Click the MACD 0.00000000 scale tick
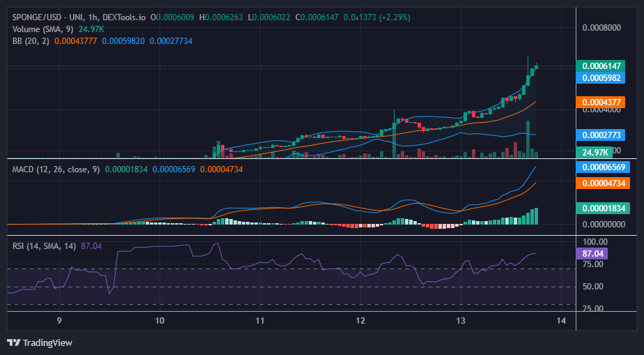The height and width of the screenshot is (355, 644). 604,225
